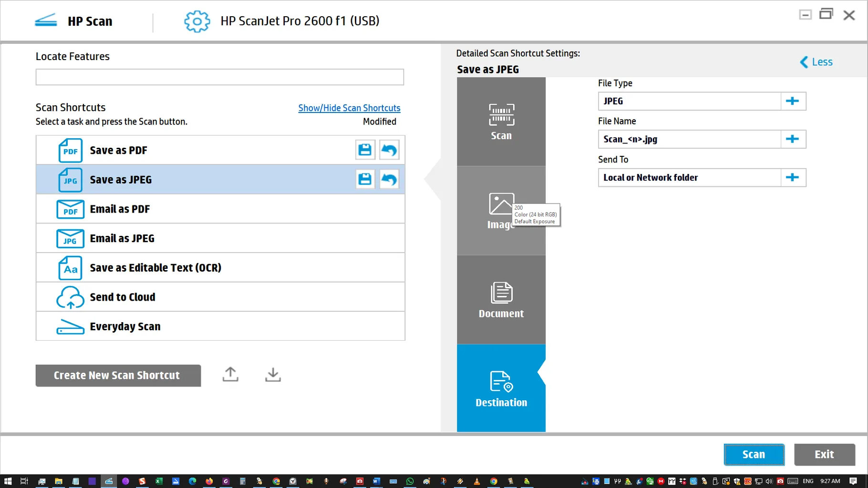Open HP Scan from the Windows taskbar
This screenshot has height=488, width=868.
(x=109, y=481)
